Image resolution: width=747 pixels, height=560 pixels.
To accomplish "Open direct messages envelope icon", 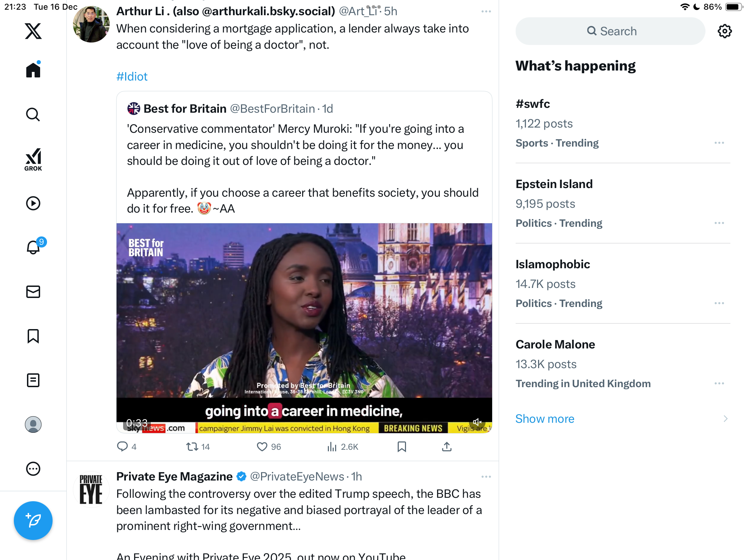I will pos(33,292).
